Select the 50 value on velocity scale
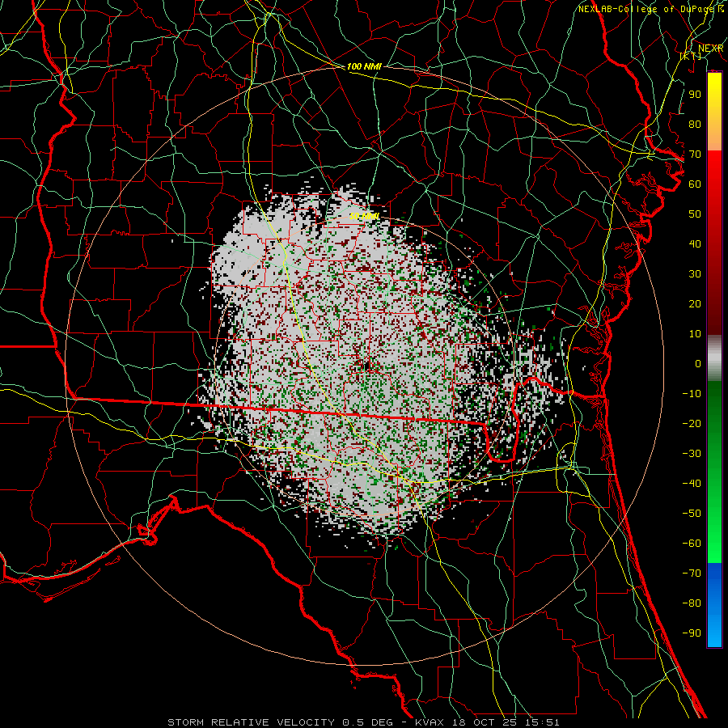Screen dimensions: 728x728 (695, 214)
